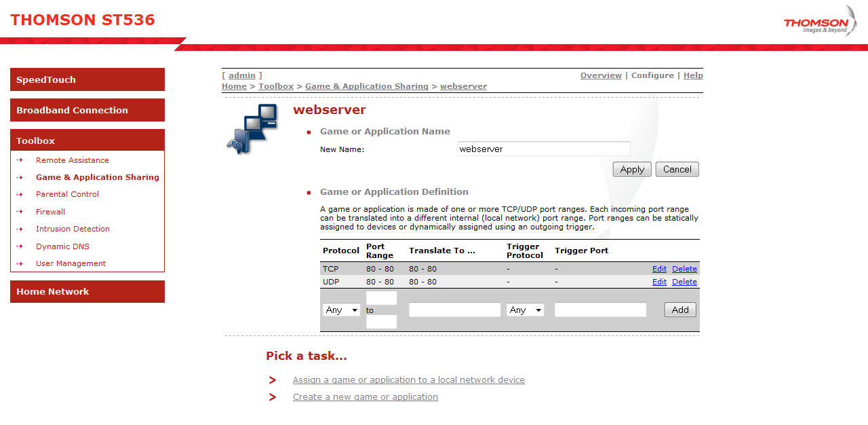
Task: Click the webserver page heading
Action: coord(330,110)
